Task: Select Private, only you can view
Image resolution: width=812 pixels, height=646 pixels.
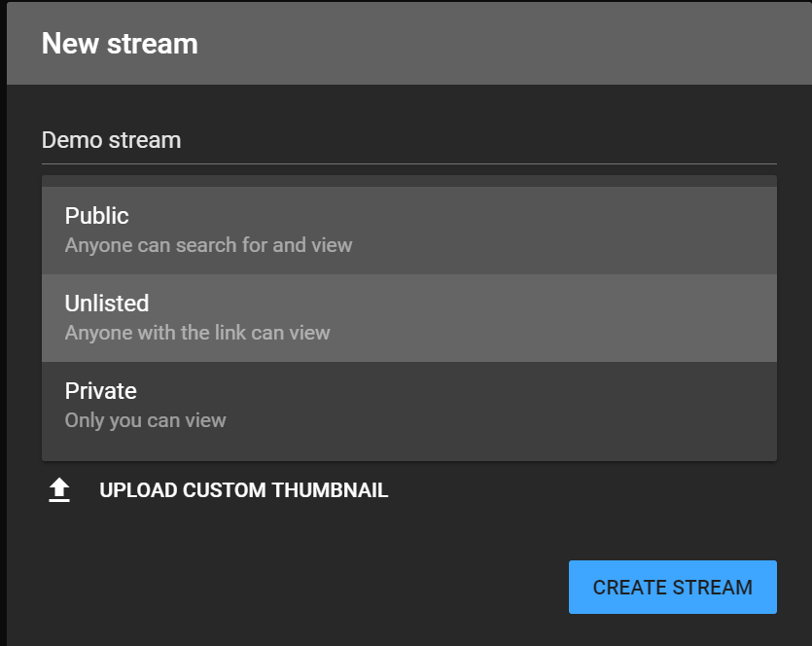Action: [408, 404]
